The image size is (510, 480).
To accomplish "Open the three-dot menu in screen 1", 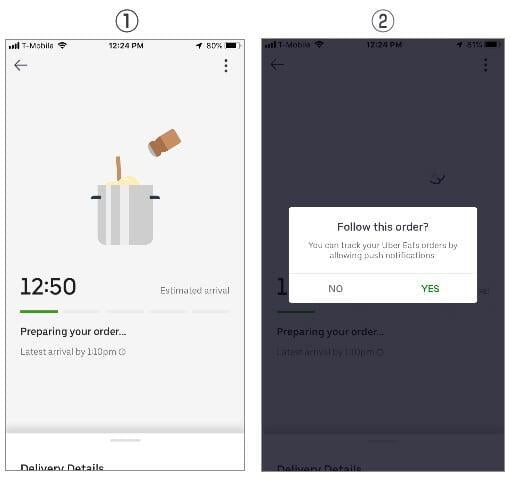I will coord(226,65).
